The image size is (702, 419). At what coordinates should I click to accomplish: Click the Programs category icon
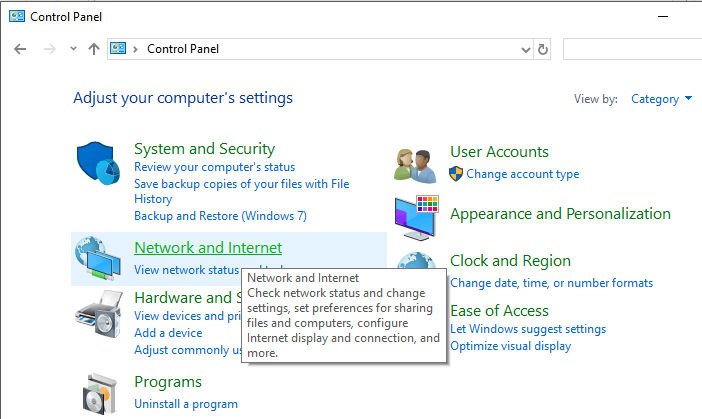[98, 393]
